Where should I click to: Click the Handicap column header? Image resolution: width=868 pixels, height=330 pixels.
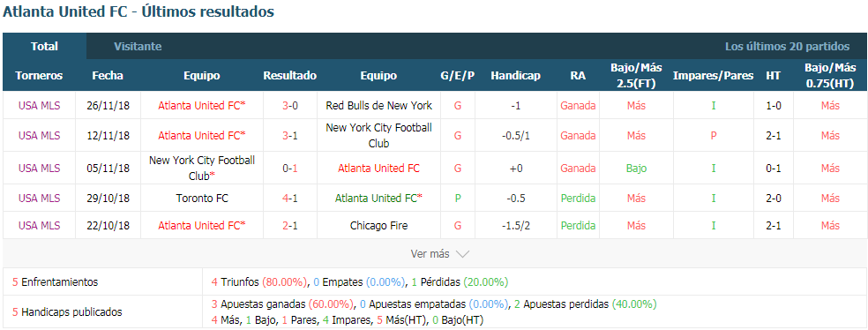[515, 76]
